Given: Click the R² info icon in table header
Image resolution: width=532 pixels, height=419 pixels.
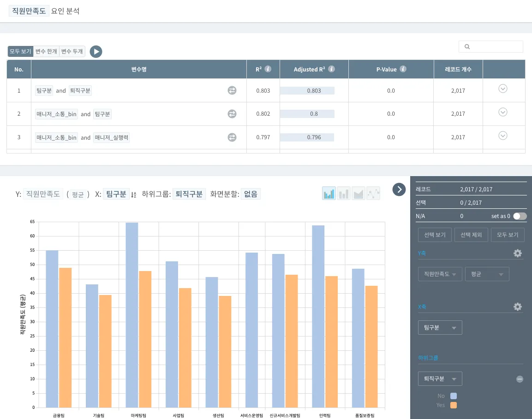Looking at the screenshot, I should (x=268, y=69).
